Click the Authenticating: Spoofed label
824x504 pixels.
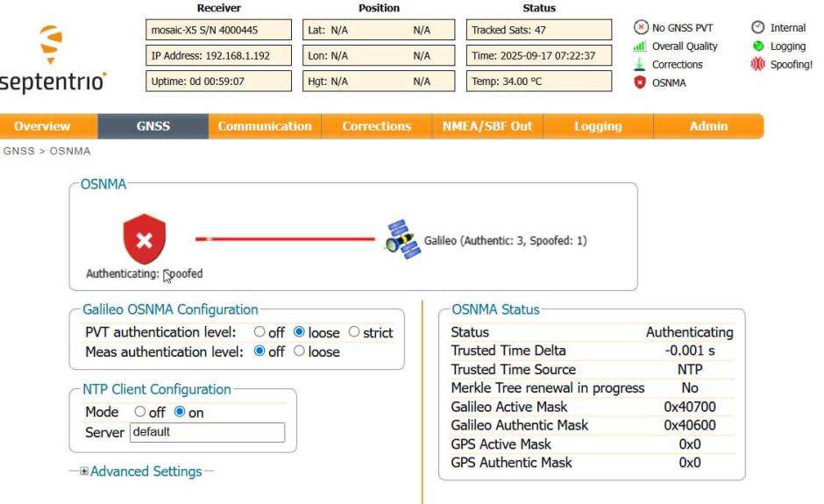tap(145, 273)
